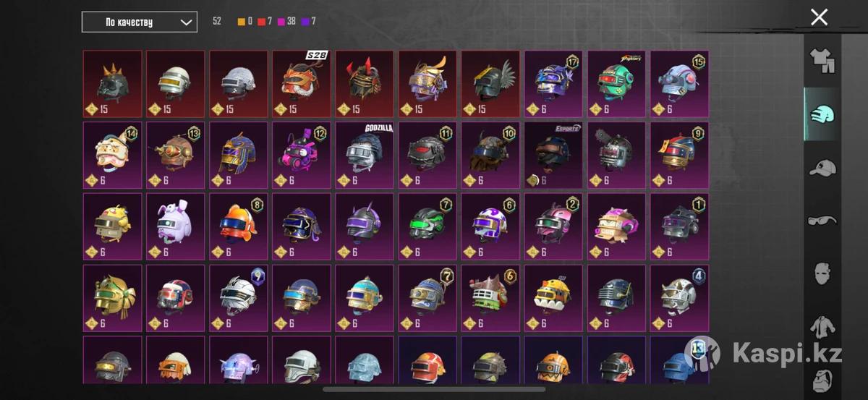
Task: Open the backpack category icon in sidebar
Action: 822,378
